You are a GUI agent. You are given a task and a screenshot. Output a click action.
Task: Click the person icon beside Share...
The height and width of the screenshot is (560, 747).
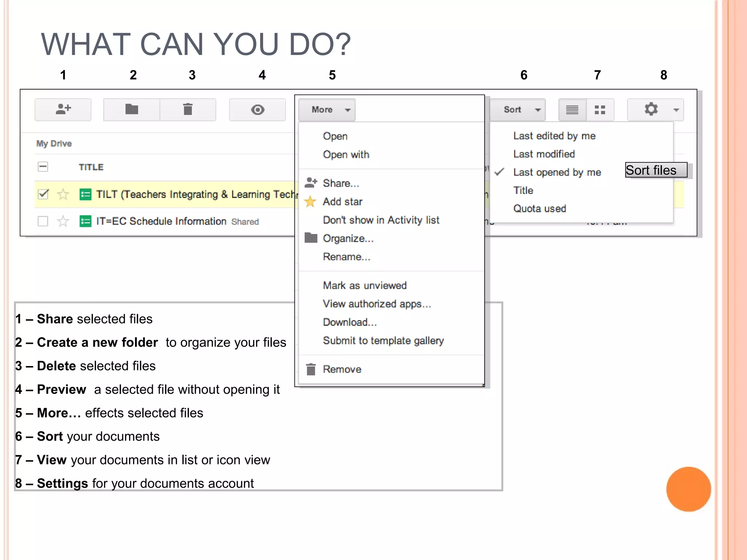click(311, 182)
